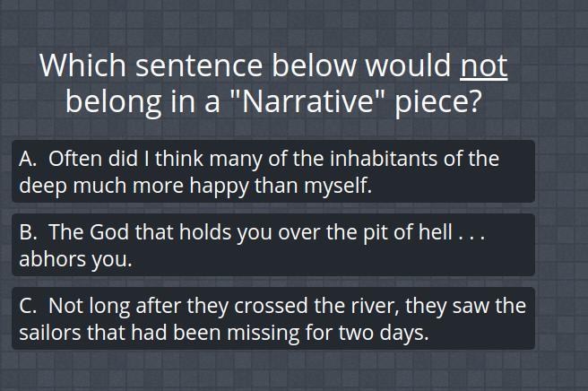
Task: Click the "C." letter label
Action: click(28, 306)
